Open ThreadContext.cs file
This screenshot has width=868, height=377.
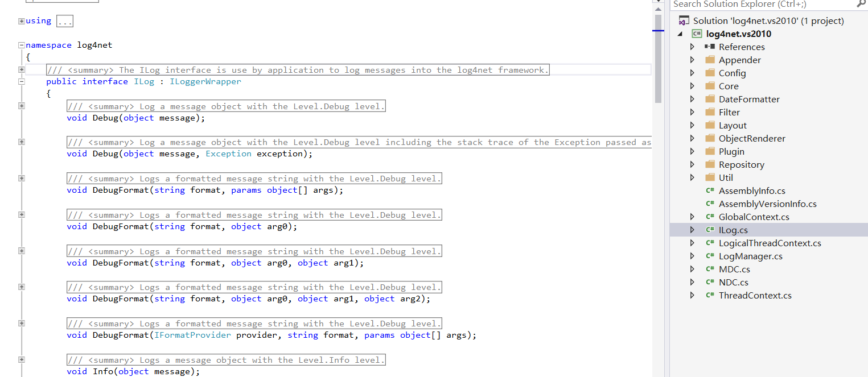pyautogui.click(x=755, y=295)
